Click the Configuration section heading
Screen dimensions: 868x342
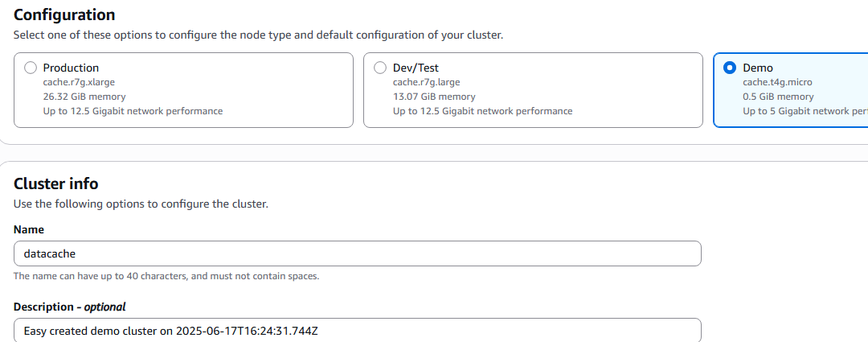64,14
